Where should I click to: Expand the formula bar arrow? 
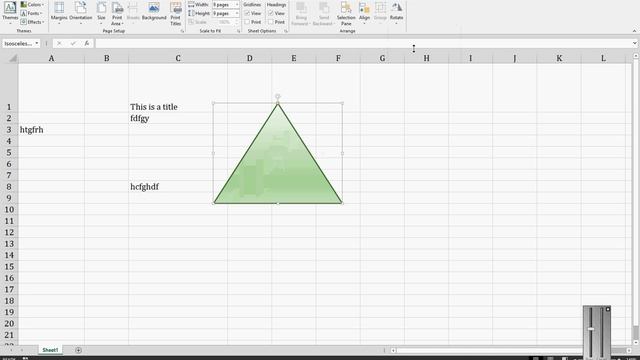(x=634, y=43)
